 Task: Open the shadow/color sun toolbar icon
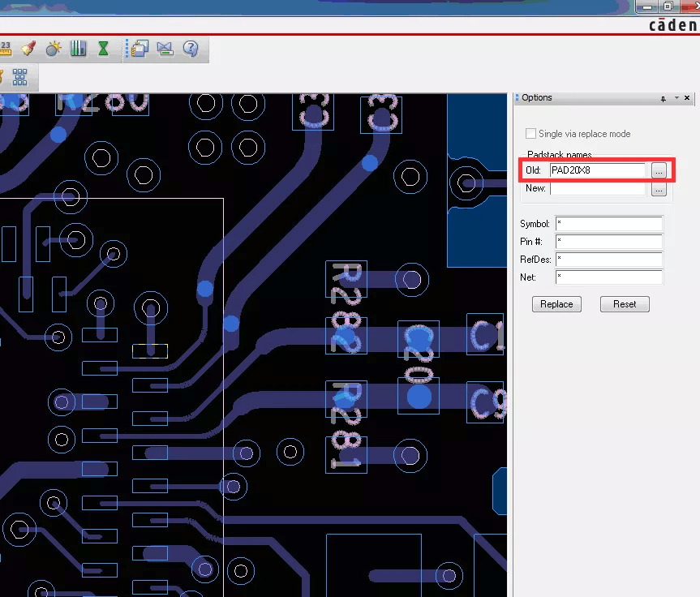click(53, 49)
